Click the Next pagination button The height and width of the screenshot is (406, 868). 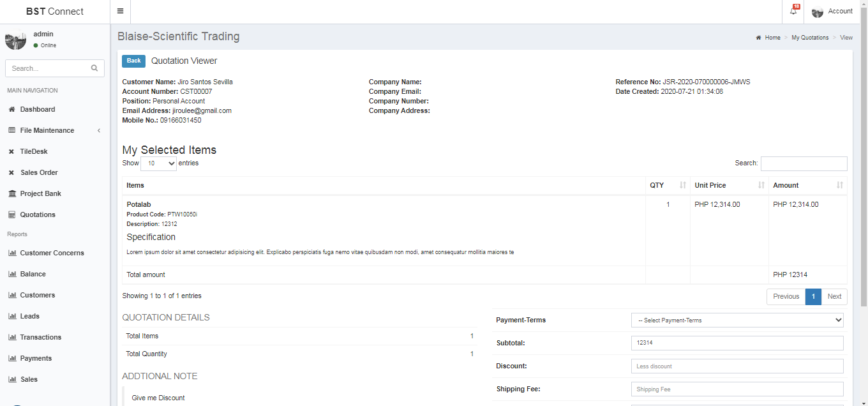click(x=834, y=296)
